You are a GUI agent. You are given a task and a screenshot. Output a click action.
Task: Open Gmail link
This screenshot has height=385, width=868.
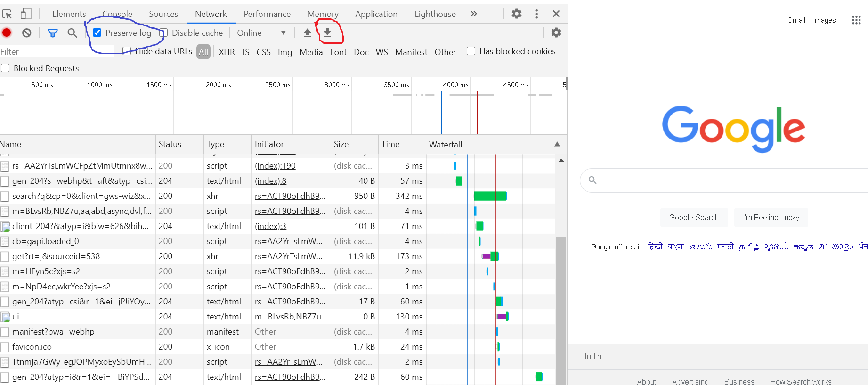coord(796,20)
